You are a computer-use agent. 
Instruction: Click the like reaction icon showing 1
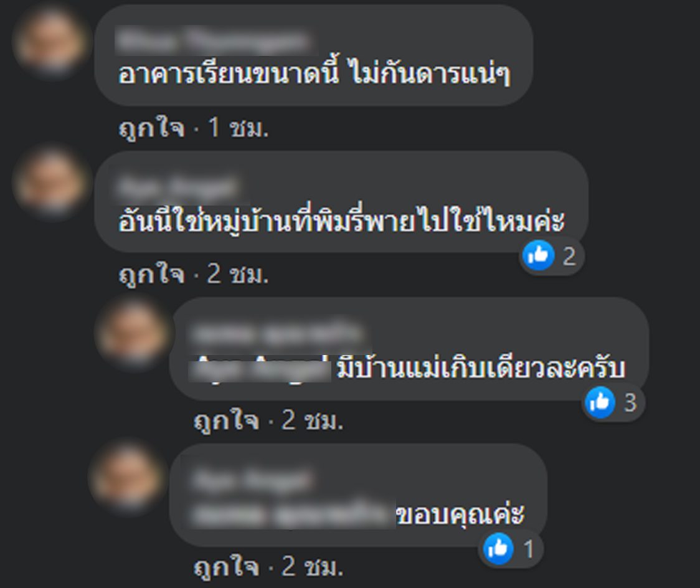498,549
